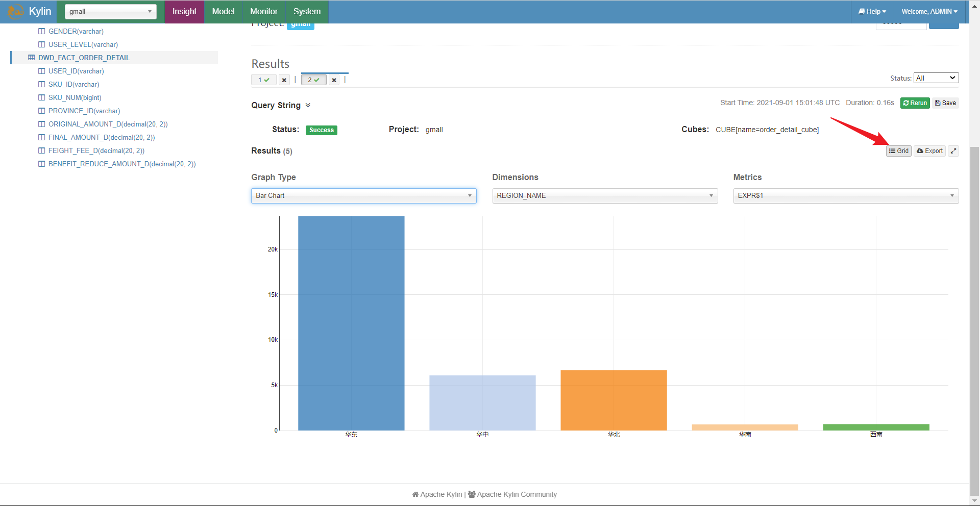Click the FINAL_AMOUNT_D column icon
This screenshot has height=506, width=980.
42,137
